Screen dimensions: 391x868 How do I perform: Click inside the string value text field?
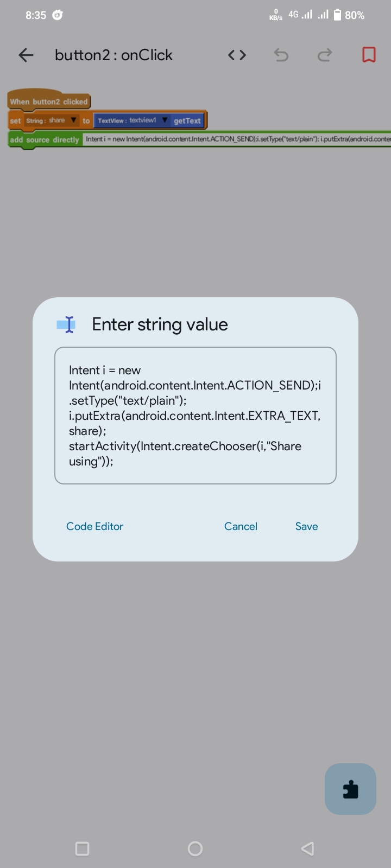195,416
